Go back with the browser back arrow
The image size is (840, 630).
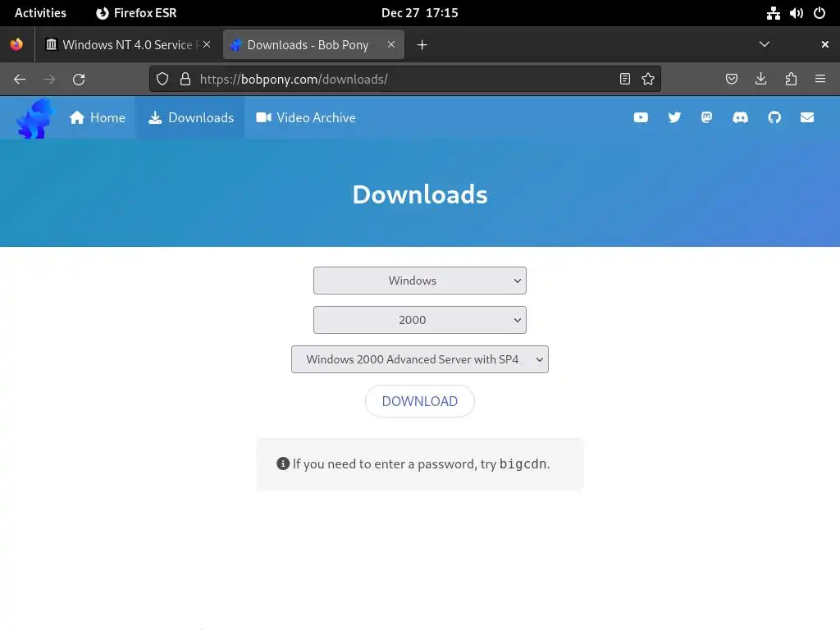pyautogui.click(x=20, y=80)
